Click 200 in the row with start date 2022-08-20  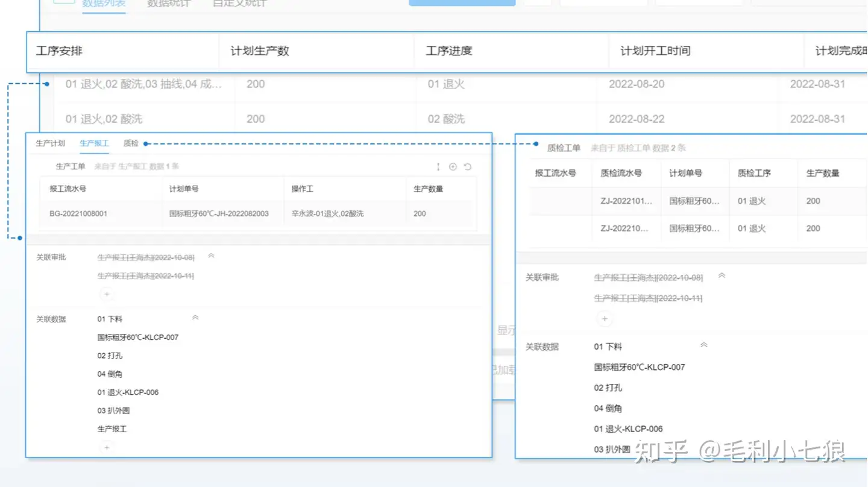pos(256,84)
